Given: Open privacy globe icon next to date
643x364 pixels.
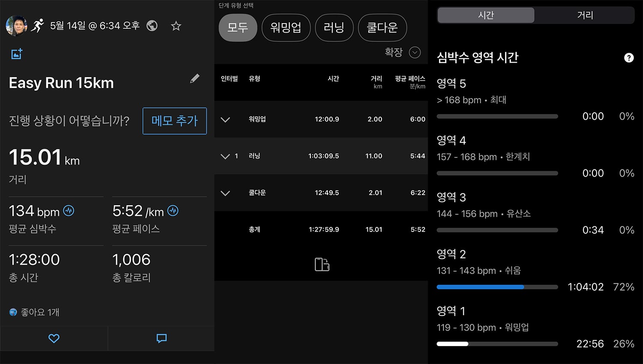Looking at the screenshot, I should click(x=152, y=26).
